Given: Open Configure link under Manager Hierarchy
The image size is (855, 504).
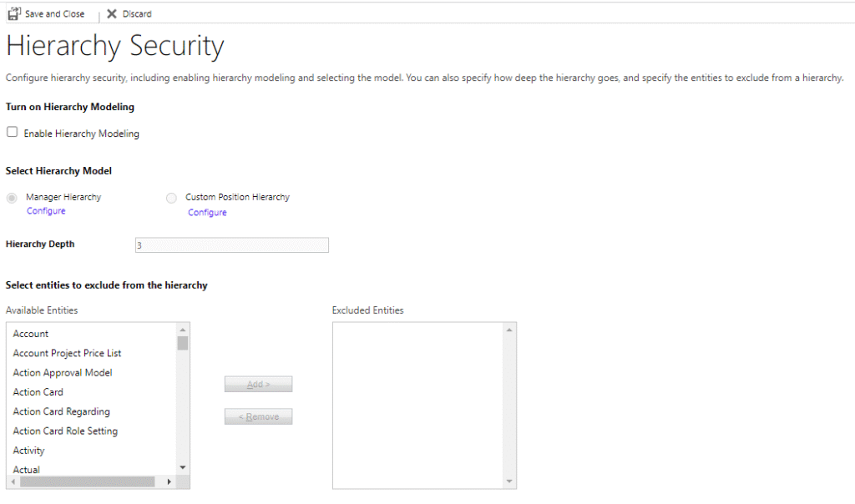Looking at the screenshot, I should [46, 211].
